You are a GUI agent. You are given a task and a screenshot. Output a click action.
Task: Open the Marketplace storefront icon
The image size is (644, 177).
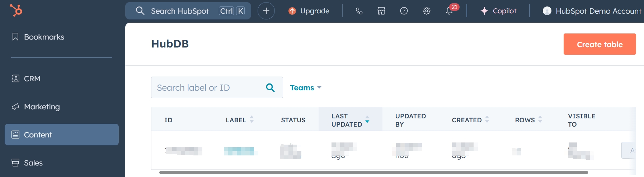[x=381, y=11]
